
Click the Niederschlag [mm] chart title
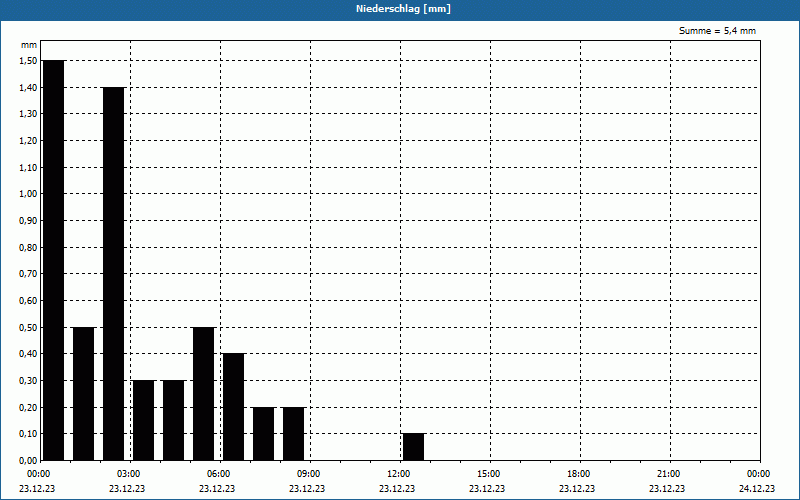click(x=403, y=9)
